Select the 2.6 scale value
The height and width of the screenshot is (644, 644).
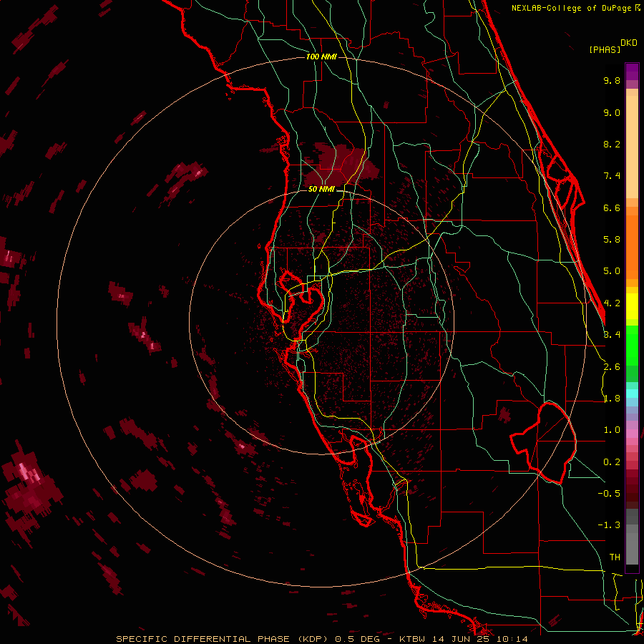[612, 367]
